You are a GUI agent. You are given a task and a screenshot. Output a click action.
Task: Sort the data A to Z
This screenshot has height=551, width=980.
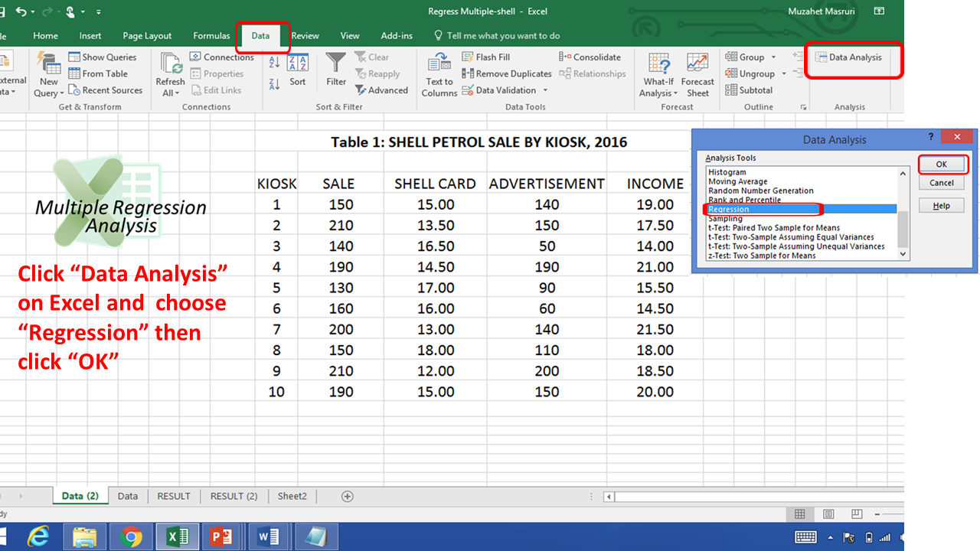[x=273, y=61]
